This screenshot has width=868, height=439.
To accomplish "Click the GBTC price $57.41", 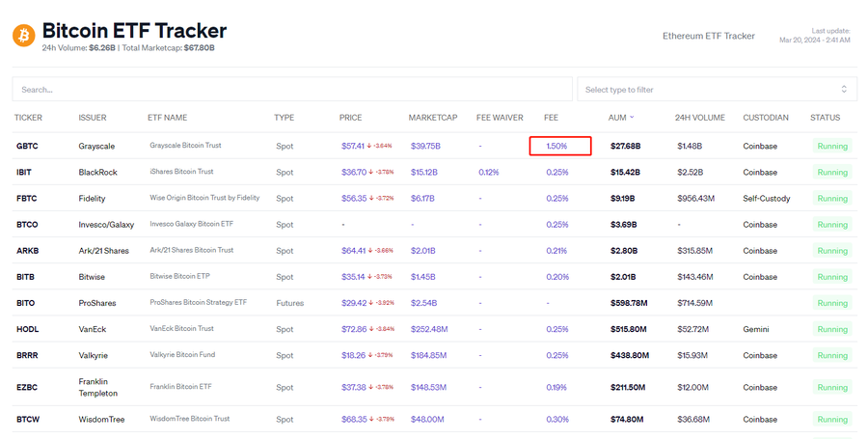I will [x=353, y=146].
